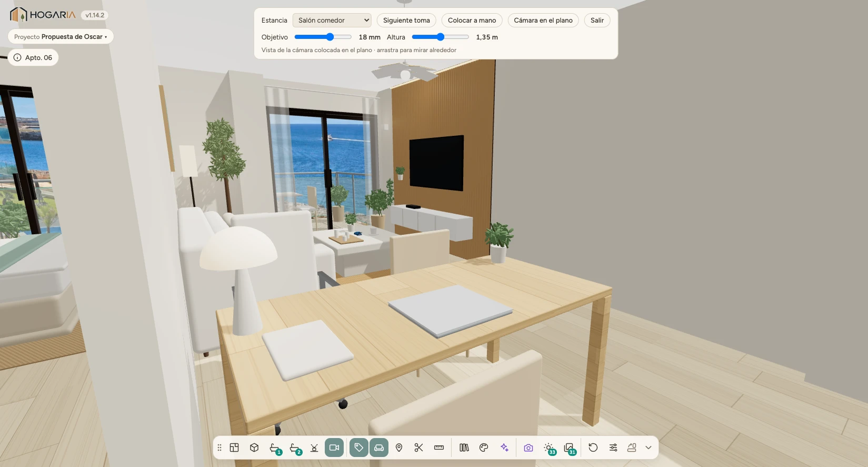This screenshot has width=868, height=467.
Task: Click the wall-mounted TV in the 3D view
Action: (x=436, y=163)
